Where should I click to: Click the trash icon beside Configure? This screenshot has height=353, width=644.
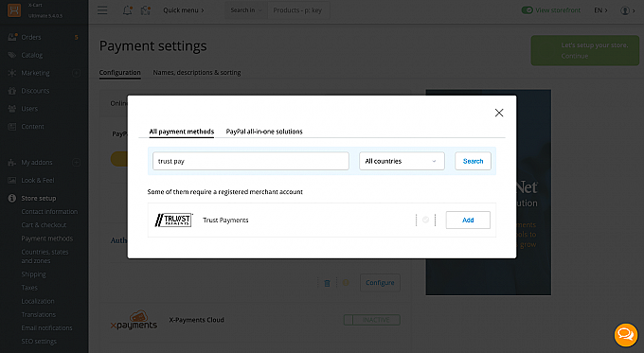click(x=328, y=283)
